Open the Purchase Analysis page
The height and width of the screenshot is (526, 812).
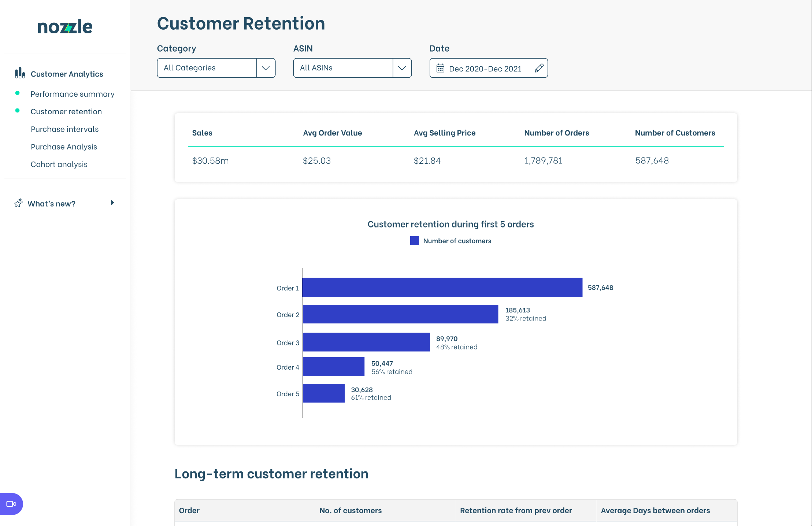(64, 146)
